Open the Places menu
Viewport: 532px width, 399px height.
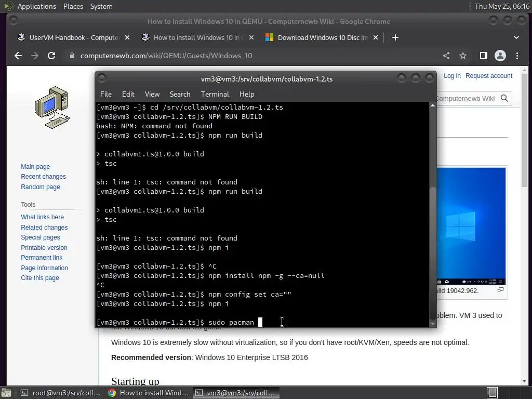point(73,6)
